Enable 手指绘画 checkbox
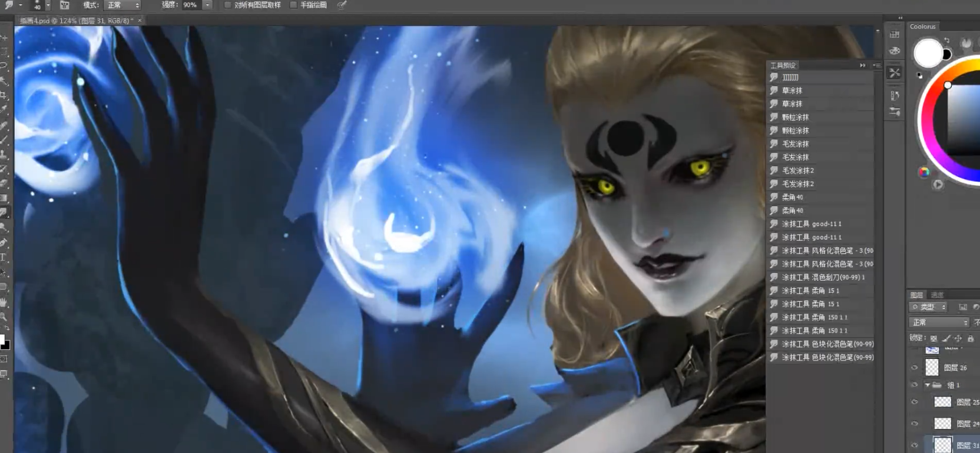This screenshot has height=453, width=980. (293, 5)
